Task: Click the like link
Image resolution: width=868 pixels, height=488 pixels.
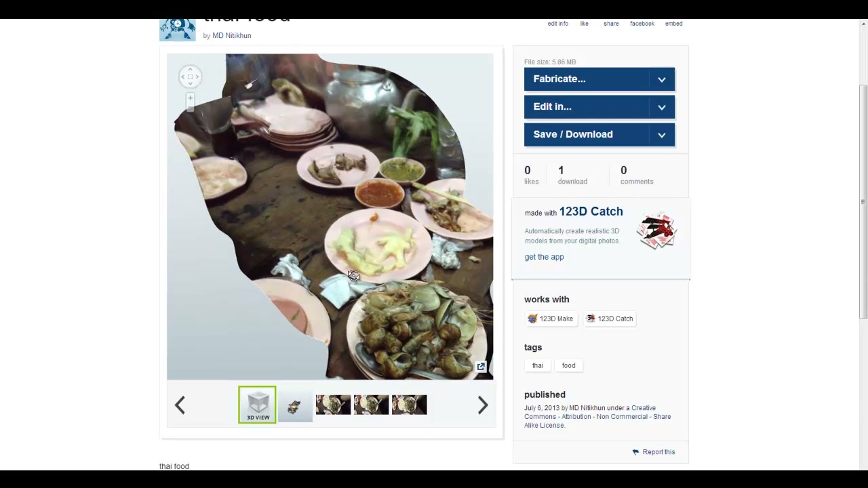Action: pos(584,24)
